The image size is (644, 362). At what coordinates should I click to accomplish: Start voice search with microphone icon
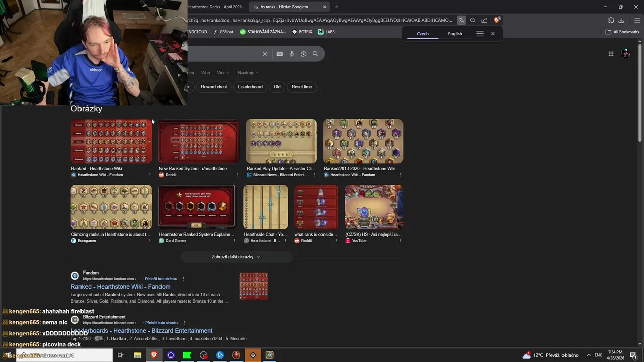(292, 54)
